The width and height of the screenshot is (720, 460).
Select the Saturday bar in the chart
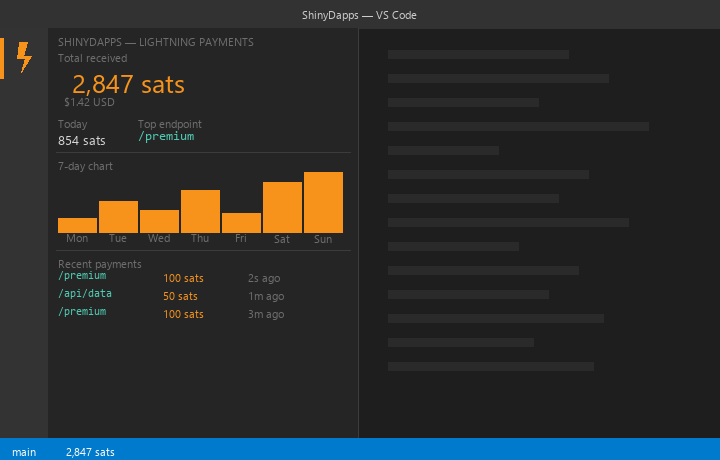tap(282, 207)
